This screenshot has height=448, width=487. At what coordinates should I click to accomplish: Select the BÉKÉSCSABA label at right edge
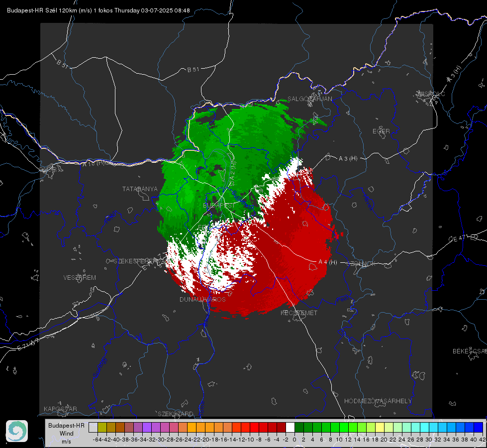click(470, 351)
